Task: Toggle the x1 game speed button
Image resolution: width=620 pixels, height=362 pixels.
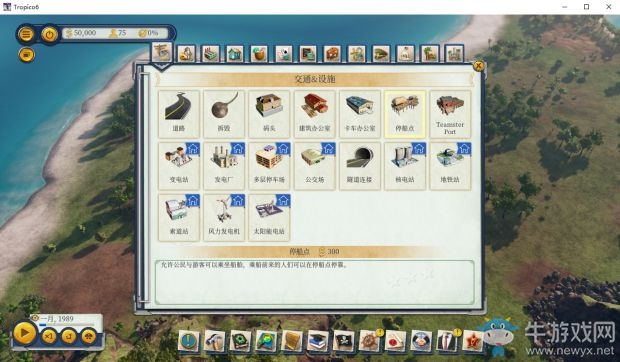Action: 49,337
